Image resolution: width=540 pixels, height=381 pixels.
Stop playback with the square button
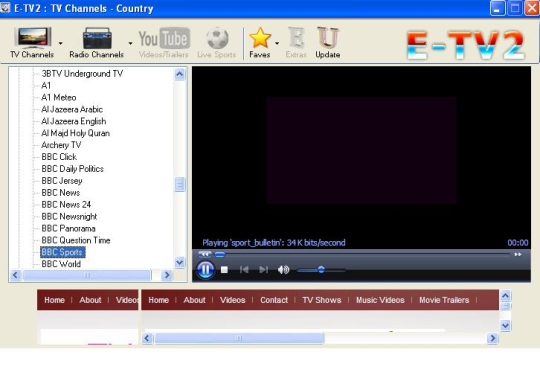pyautogui.click(x=224, y=270)
